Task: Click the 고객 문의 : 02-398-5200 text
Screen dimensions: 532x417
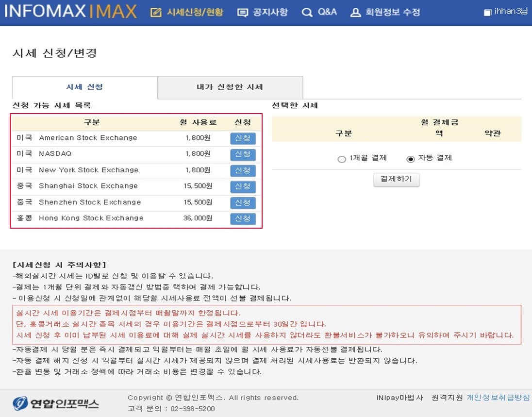Action: (x=171, y=409)
